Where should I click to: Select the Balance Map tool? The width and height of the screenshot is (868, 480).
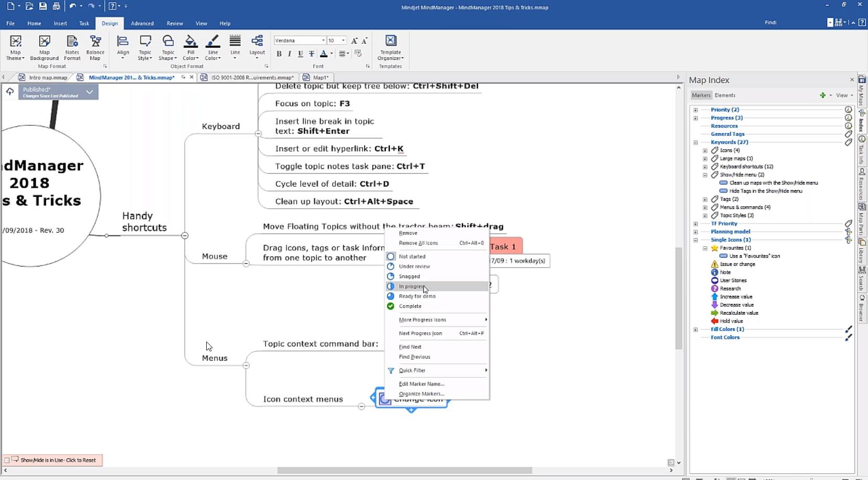tap(96, 47)
